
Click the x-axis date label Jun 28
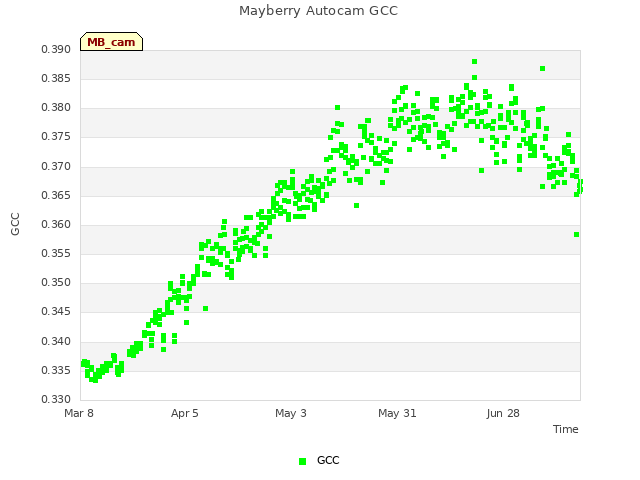[503, 413]
